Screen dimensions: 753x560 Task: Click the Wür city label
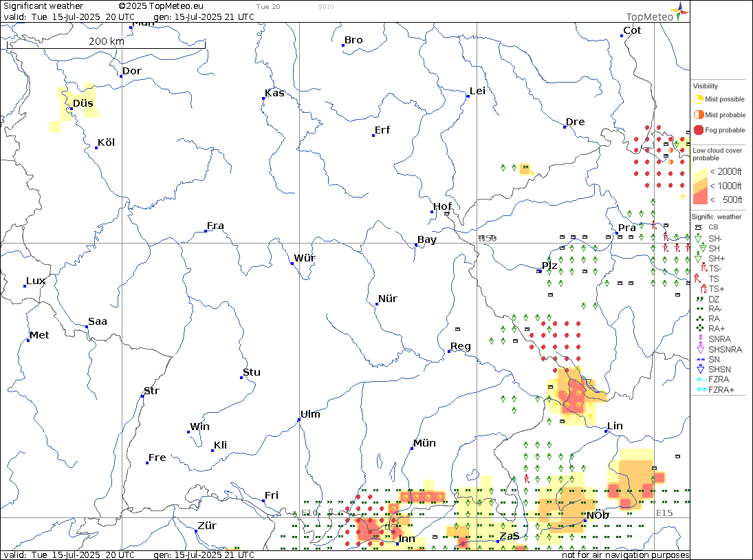[x=305, y=258]
